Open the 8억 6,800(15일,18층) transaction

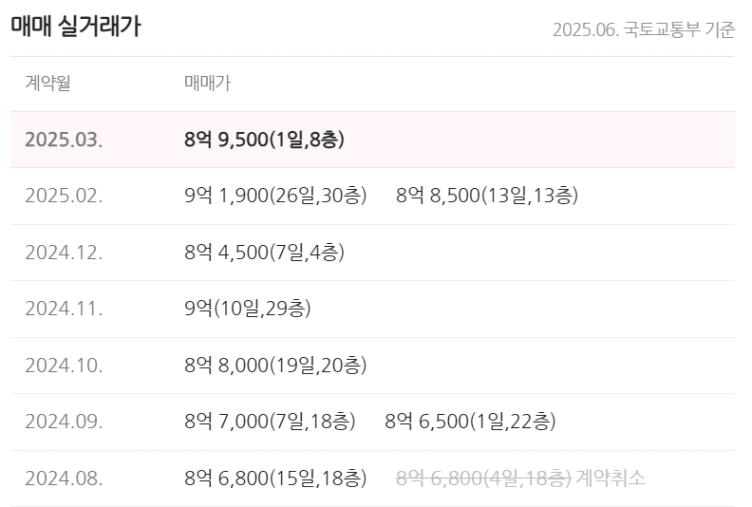[276, 478]
